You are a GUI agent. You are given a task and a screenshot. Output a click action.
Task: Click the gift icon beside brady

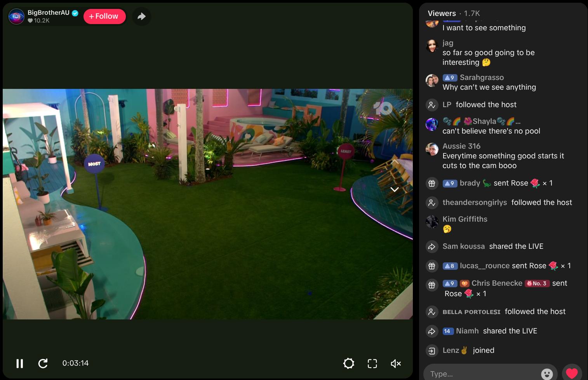tap(431, 183)
